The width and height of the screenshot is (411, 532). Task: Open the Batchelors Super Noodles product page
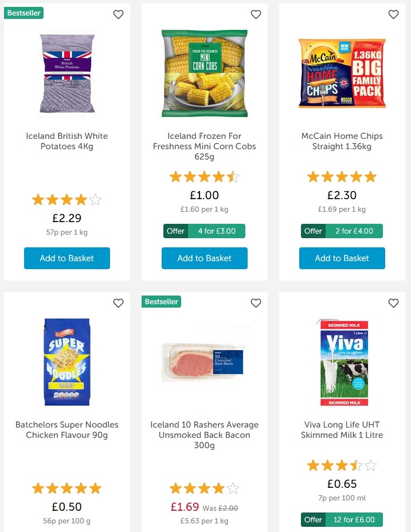tap(66, 429)
